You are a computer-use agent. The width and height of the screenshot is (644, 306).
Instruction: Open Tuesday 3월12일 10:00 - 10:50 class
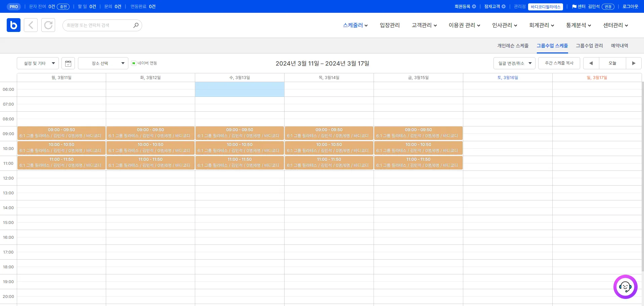tap(151, 148)
